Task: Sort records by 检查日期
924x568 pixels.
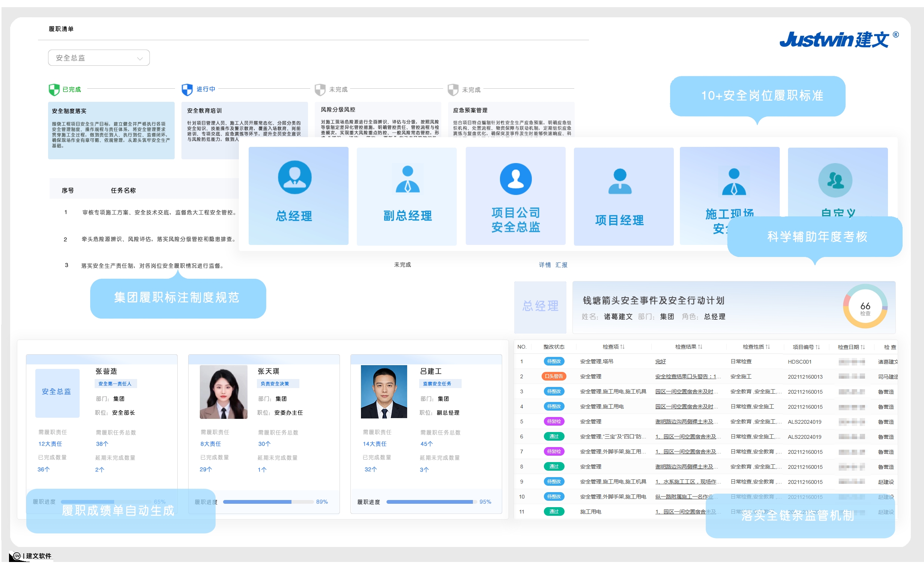Action: click(x=851, y=347)
